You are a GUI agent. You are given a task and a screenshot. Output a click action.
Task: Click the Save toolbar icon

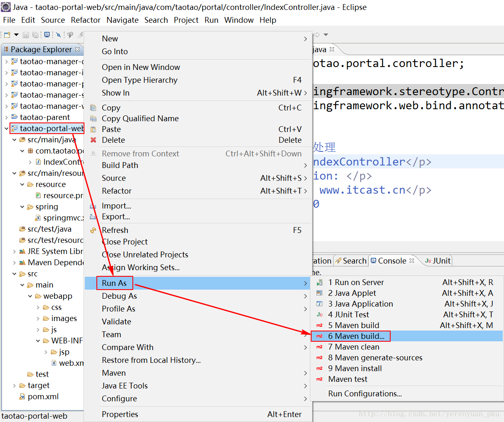(x=26, y=35)
